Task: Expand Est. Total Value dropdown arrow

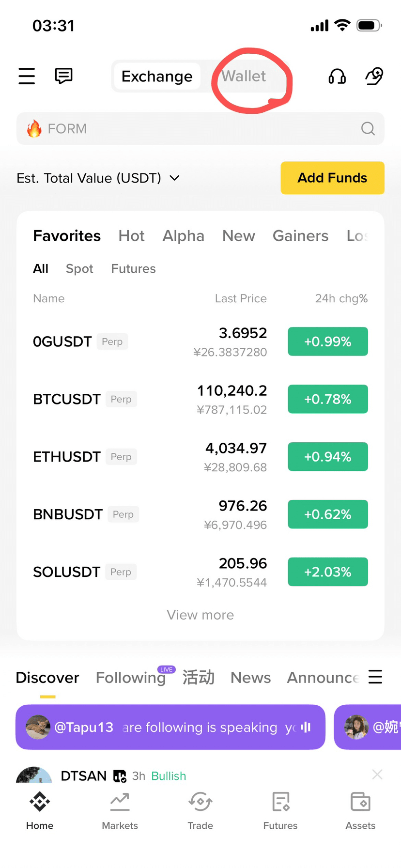Action: [x=174, y=178]
